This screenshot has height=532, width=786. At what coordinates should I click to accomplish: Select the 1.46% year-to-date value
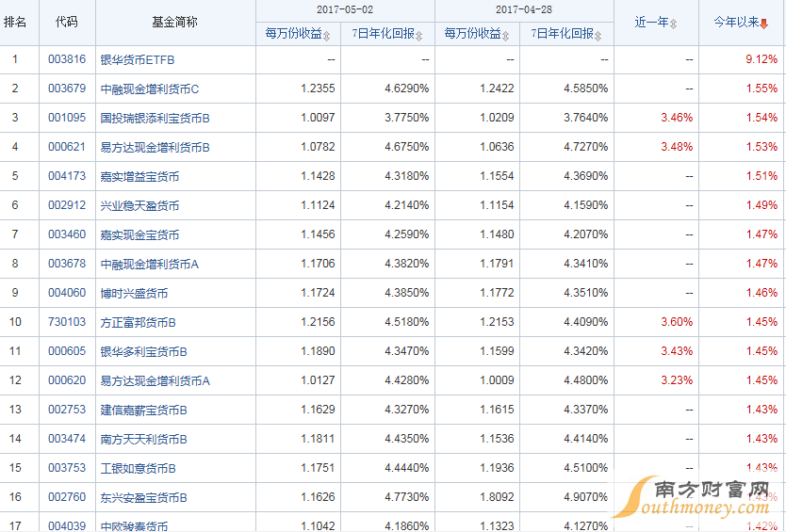coord(761,292)
